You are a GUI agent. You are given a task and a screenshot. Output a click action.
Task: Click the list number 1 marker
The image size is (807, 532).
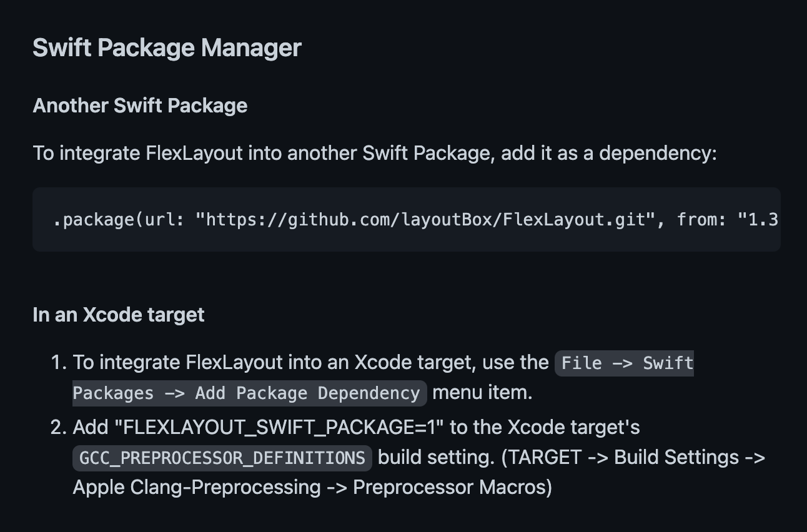pos(58,363)
